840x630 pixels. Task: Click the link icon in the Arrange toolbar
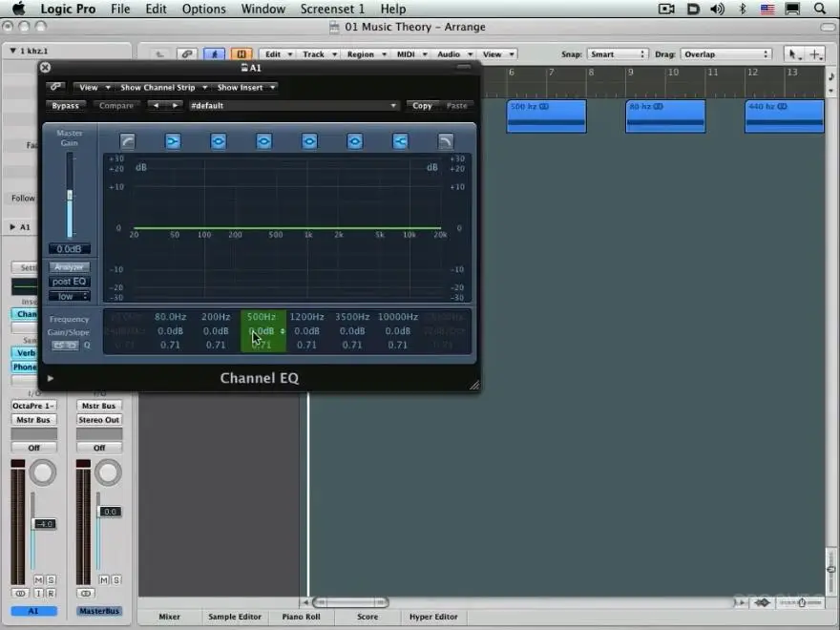(186, 54)
